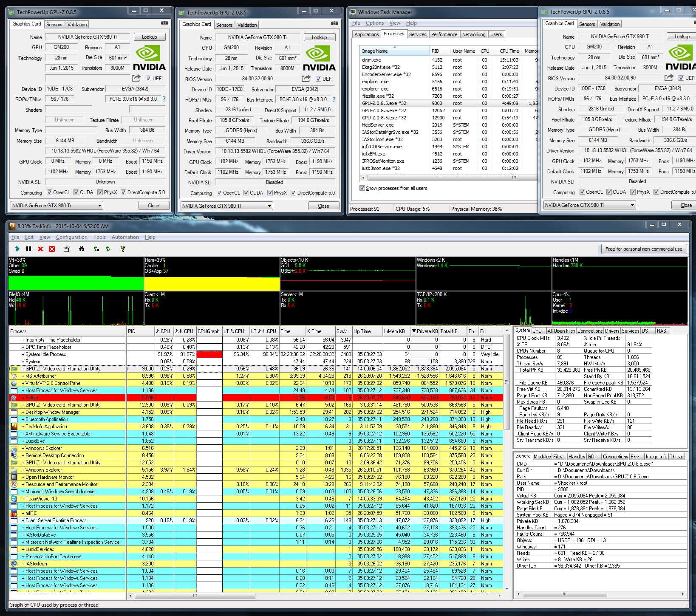Click the plain red X terminate icon
Image resolution: width=696 pixels, height=616 pixels.
pyautogui.click(x=40, y=249)
